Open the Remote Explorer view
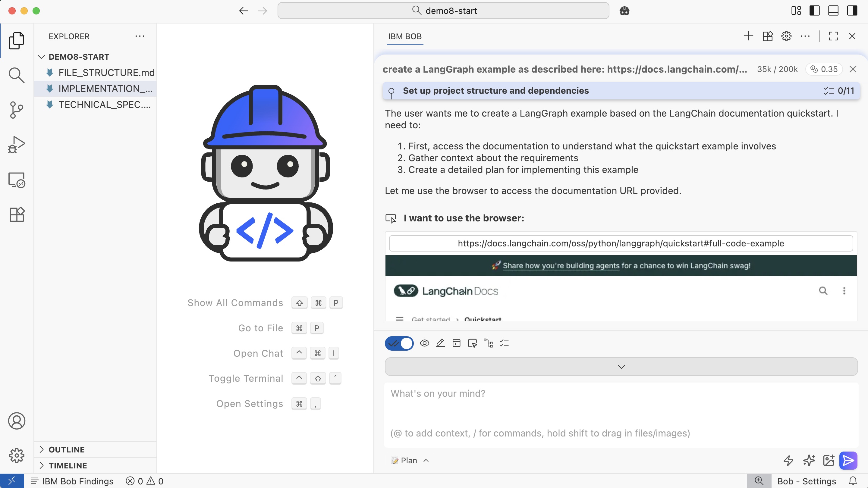Screen dimensions: 868x488 16,180
